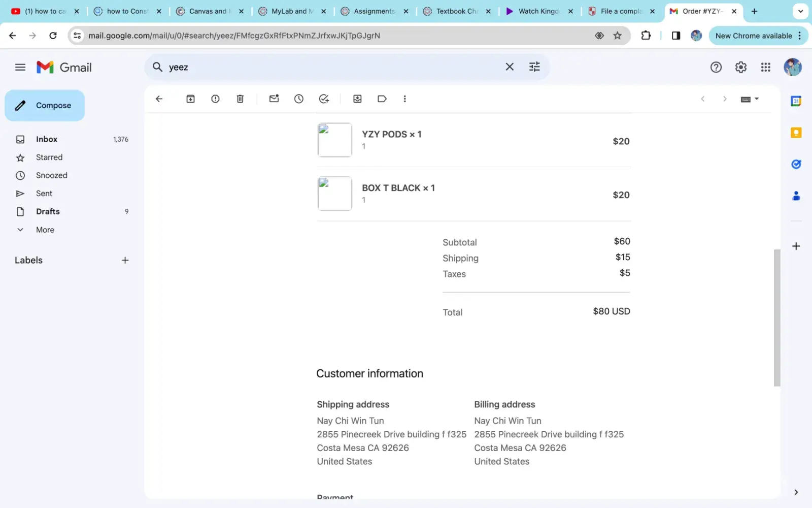The height and width of the screenshot is (508, 812).
Task: Click the vertical scrollbar of the email
Action: (776, 317)
